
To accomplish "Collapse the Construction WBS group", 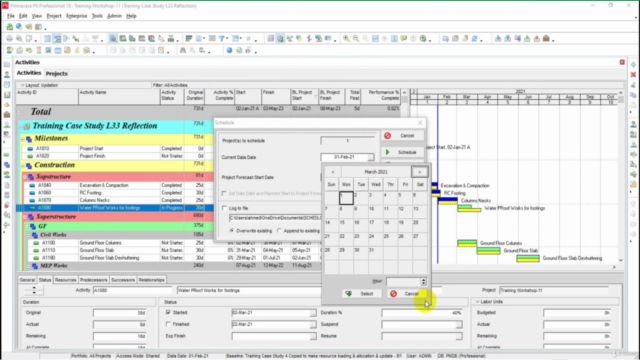I will [23, 166].
